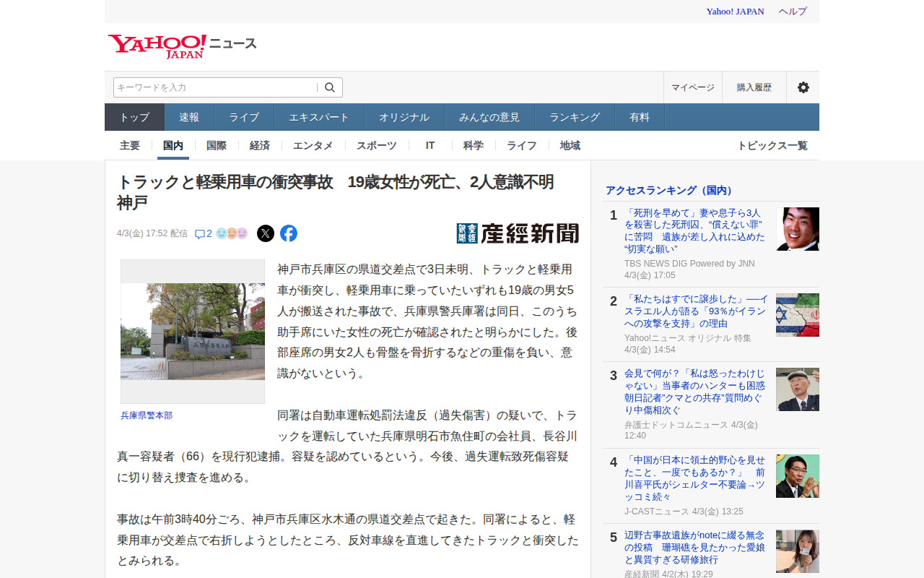This screenshot has width=924, height=578.
Task: Open the 産經新聞 publisher logo
Action: [x=518, y=233]
